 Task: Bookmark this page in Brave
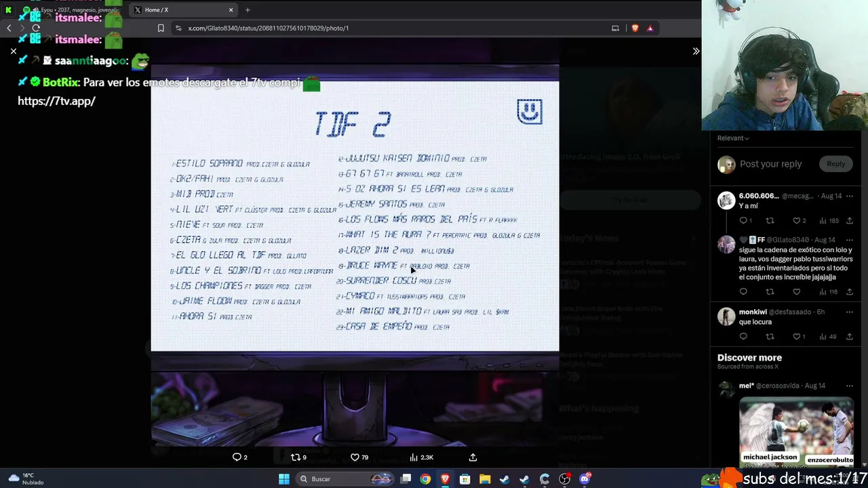tap(161, 28)
